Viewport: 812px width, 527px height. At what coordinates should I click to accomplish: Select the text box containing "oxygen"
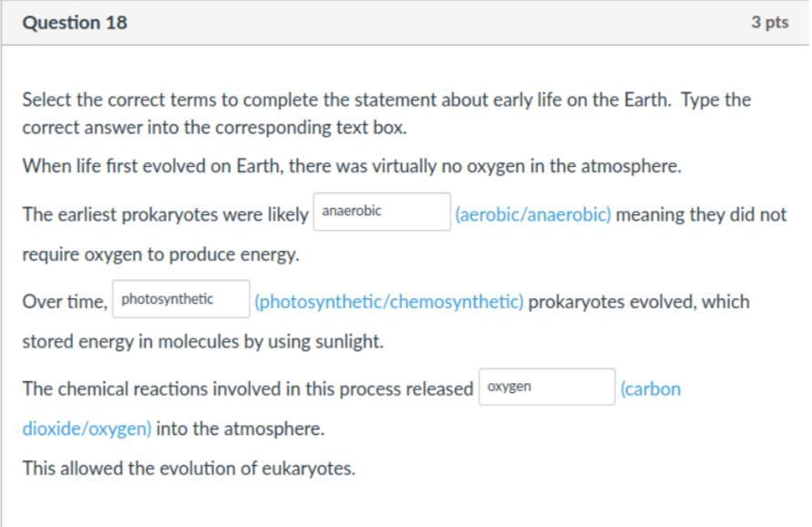(x=547, y=387)
